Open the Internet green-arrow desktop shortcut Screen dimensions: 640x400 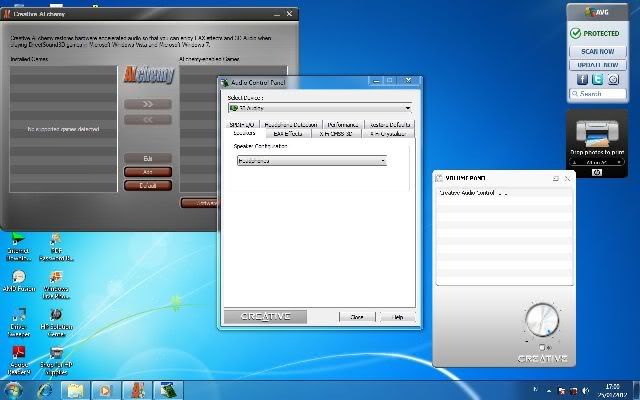click(19, 247)
